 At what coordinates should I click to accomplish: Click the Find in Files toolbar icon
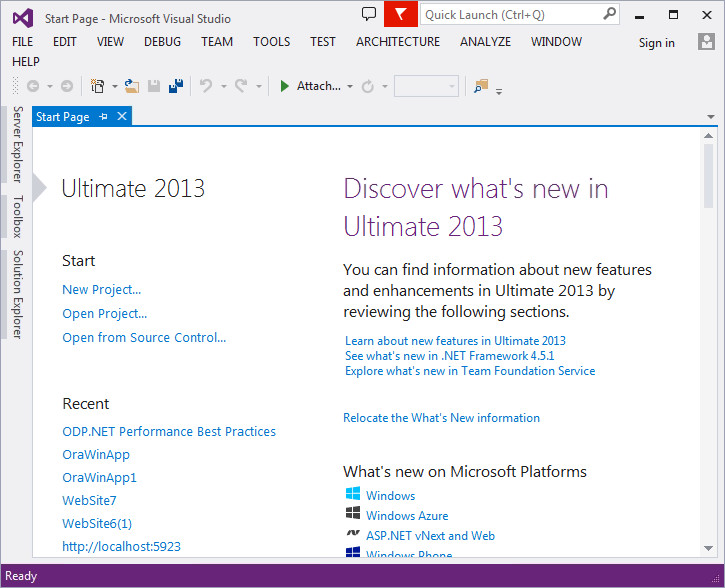481,86
